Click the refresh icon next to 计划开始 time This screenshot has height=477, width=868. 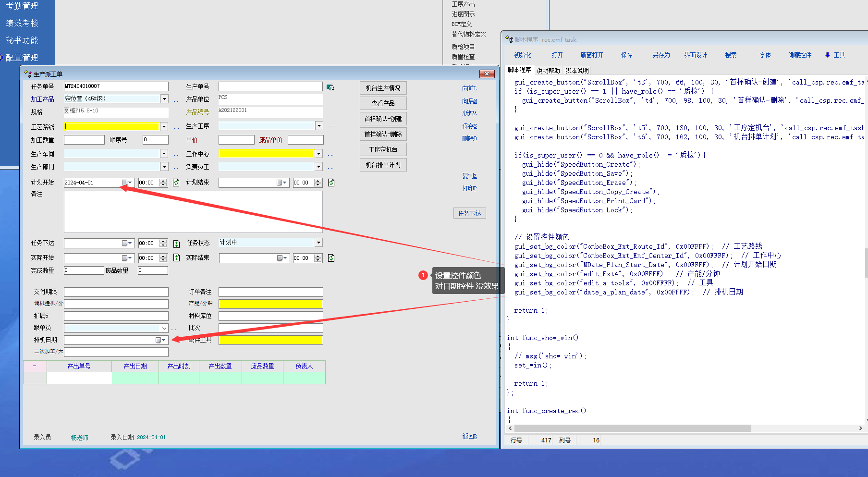click(176, 183)
